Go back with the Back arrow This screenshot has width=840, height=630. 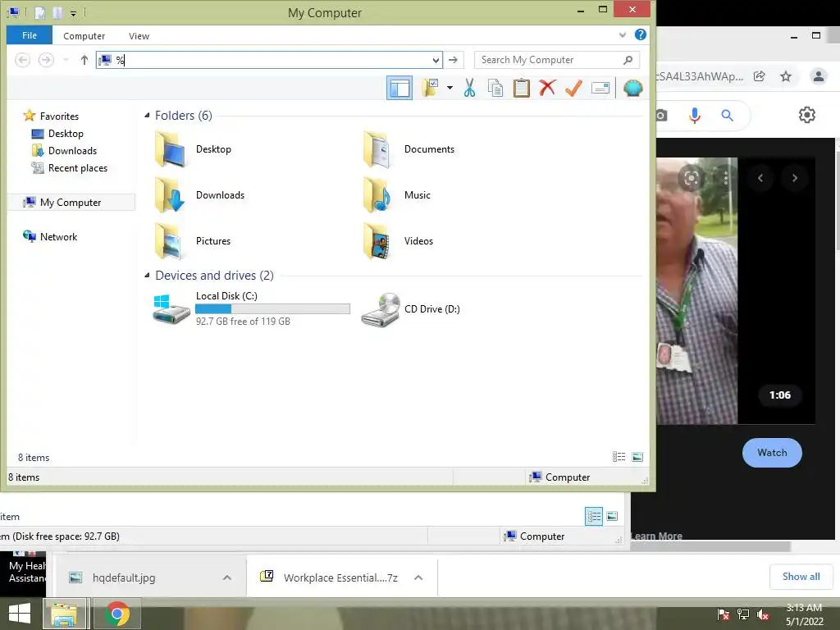click(x=22, y=60)
